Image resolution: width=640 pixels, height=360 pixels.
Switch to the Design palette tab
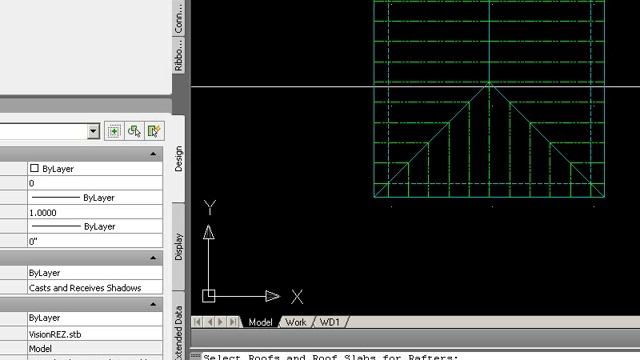[178, 159]
